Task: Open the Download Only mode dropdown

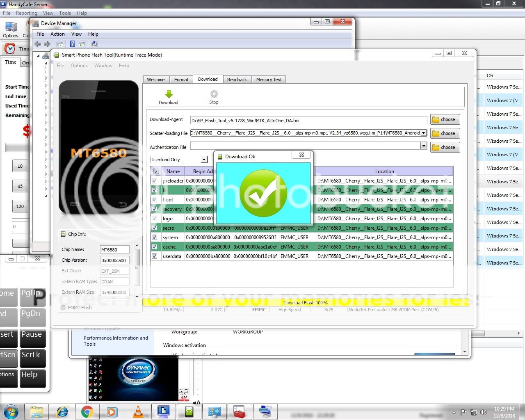Action: point(204,160)
